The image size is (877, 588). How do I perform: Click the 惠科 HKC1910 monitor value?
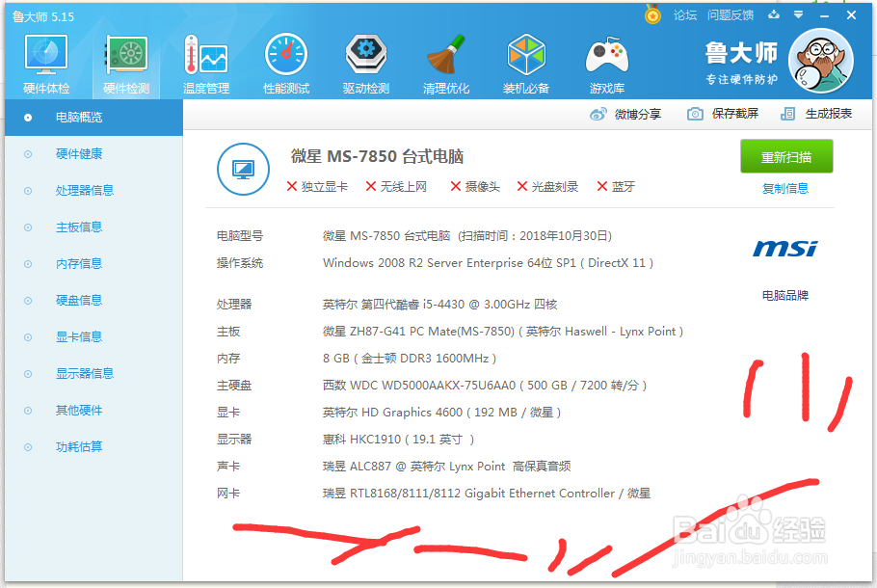[x=398, y=440]
